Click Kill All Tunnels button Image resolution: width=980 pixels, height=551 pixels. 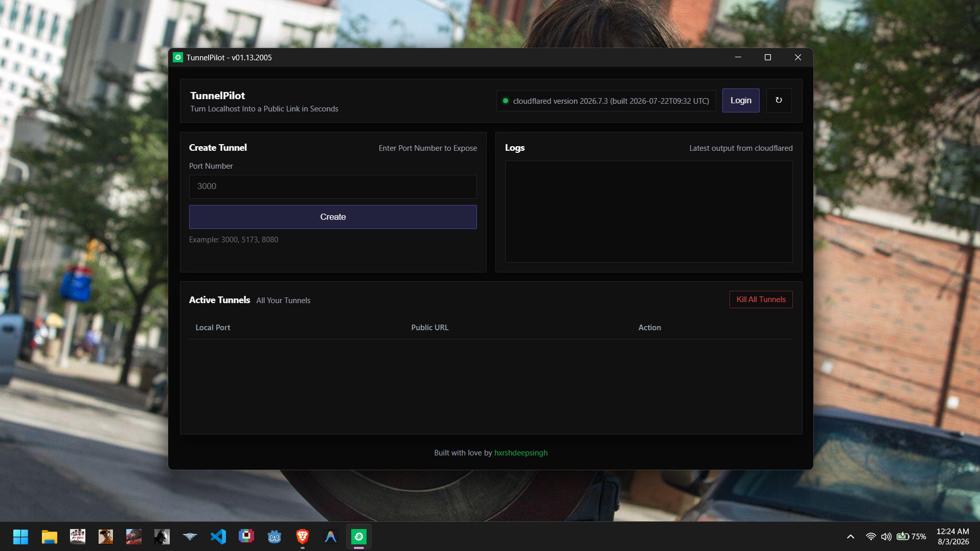pyautogui.click(x=761, y=300)
